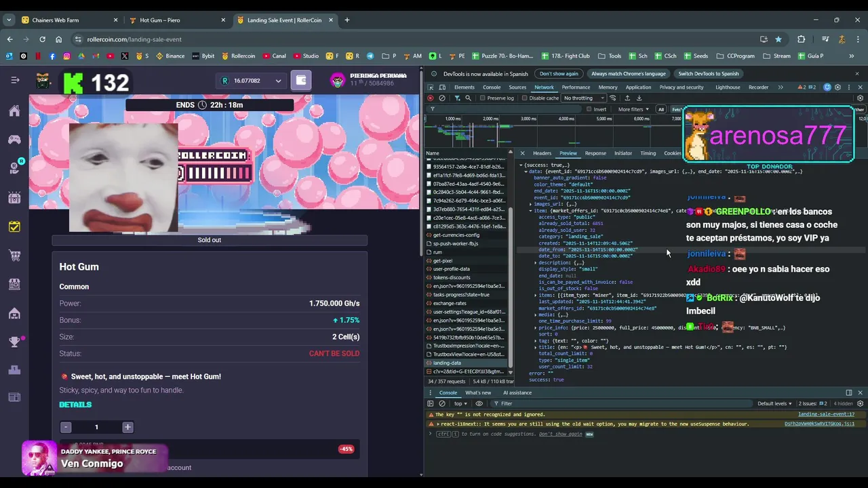
Task: Click Always match Chrome's language
Action: coord(628,74)
